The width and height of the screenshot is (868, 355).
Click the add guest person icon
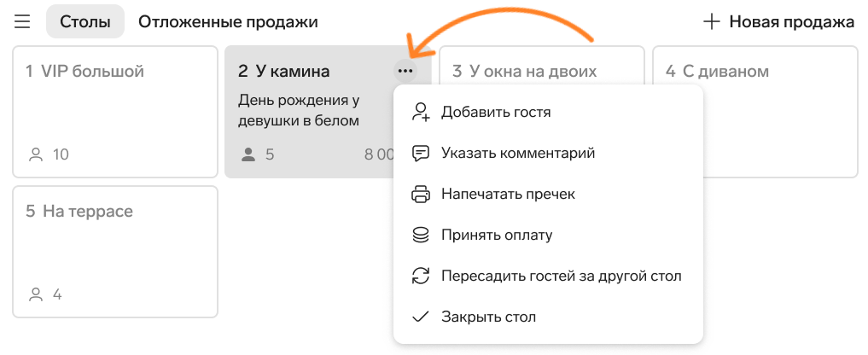(420, 112)
